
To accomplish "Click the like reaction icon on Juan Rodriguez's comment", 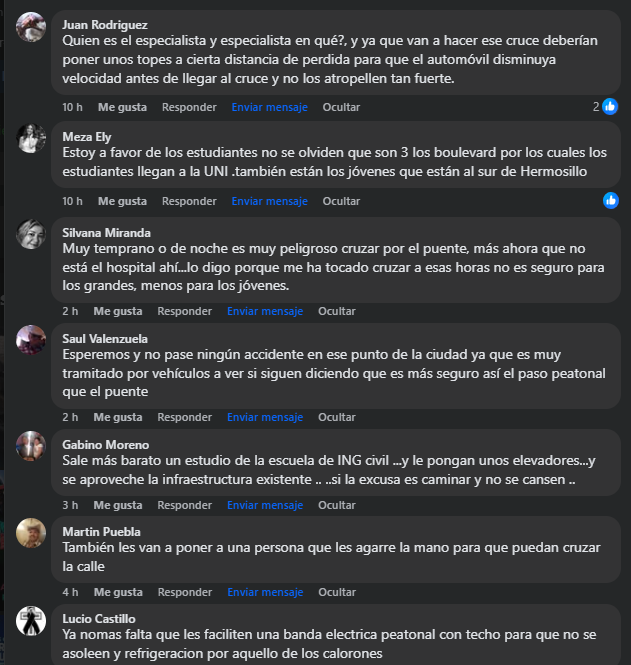I will tap(610, 107).
